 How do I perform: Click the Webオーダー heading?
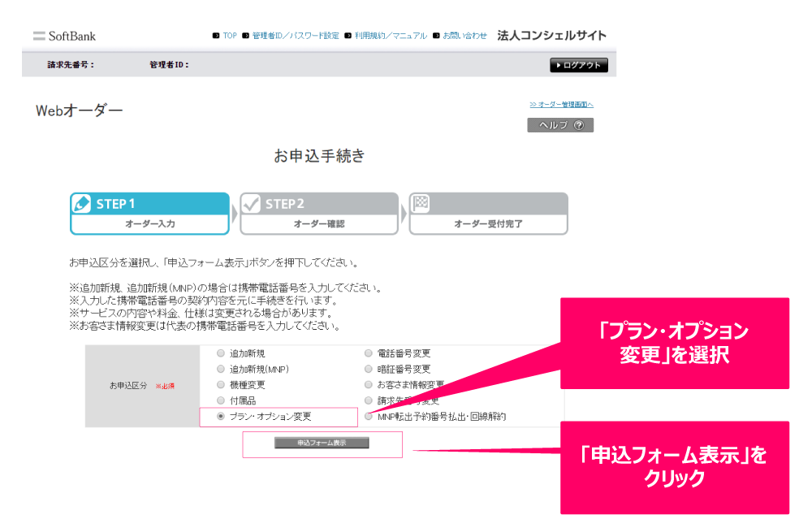tap(80, 110)
